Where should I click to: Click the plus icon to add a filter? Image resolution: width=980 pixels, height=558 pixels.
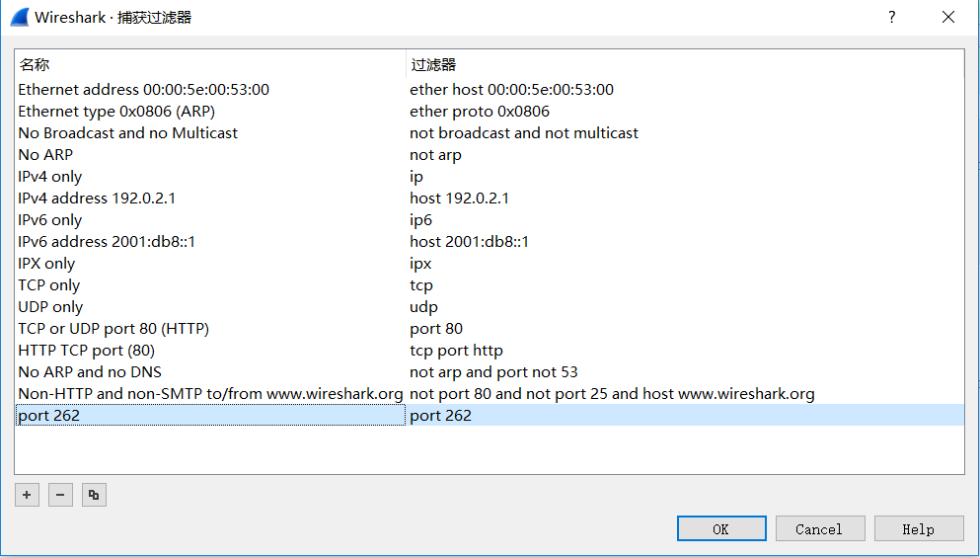pyautogui.click(x=27, y=495)
